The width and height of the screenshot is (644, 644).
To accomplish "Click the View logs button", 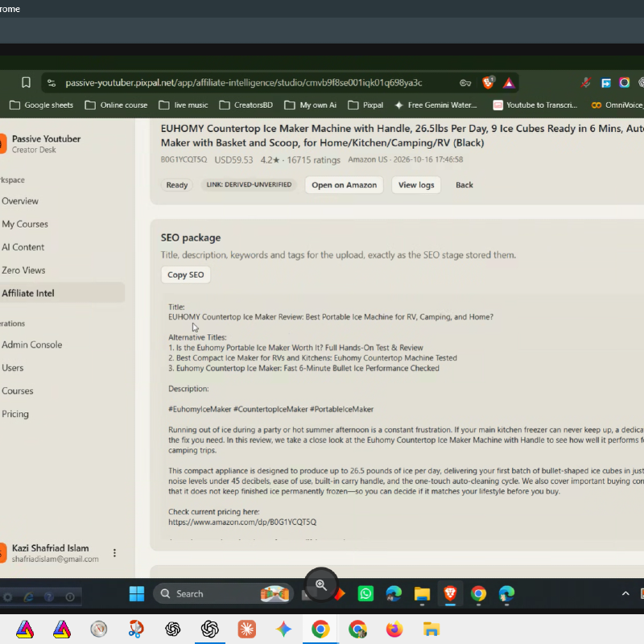I will (x=416, y=185).
